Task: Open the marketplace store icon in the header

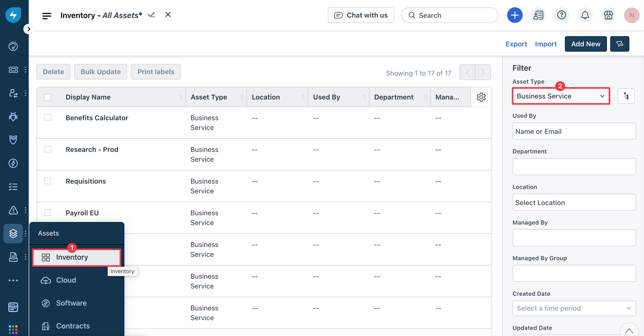Action: (608, 15)
